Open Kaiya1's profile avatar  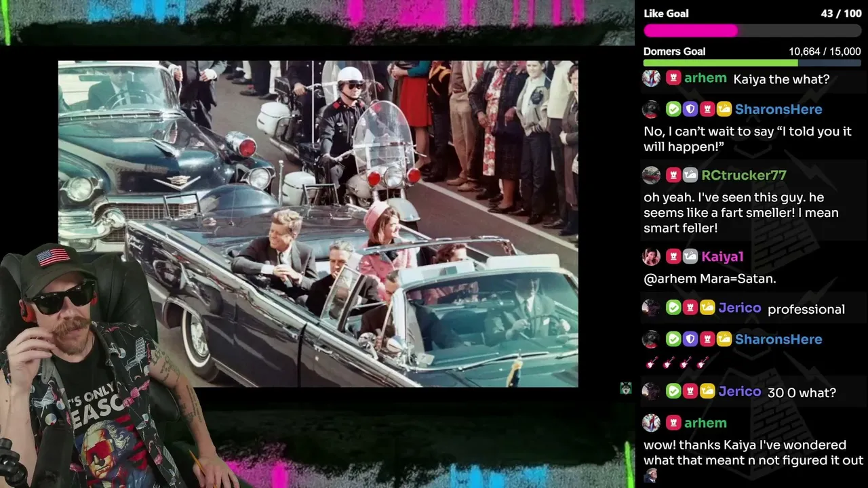[x=651, y=256]
